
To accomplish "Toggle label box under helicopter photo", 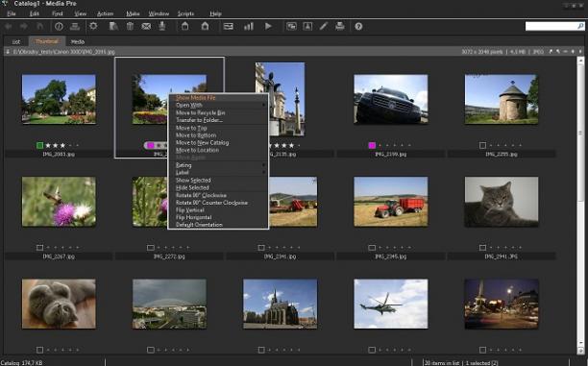I will click(372, 350).
